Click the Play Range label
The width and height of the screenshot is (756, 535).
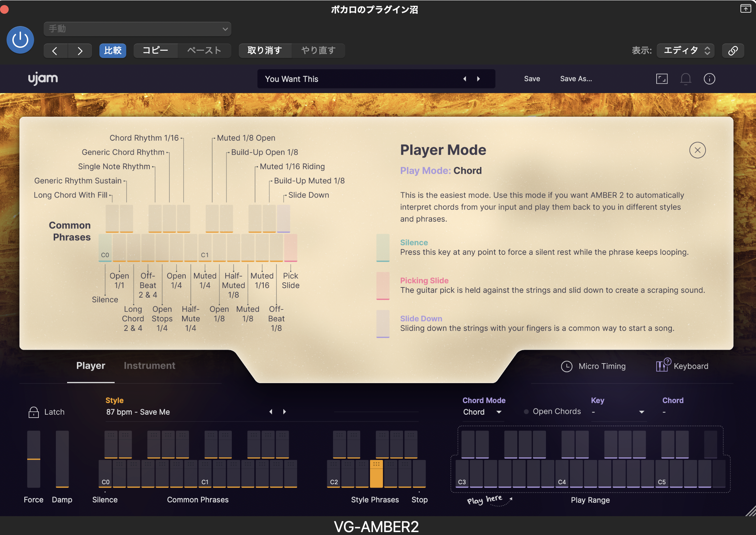click(590, 500)
